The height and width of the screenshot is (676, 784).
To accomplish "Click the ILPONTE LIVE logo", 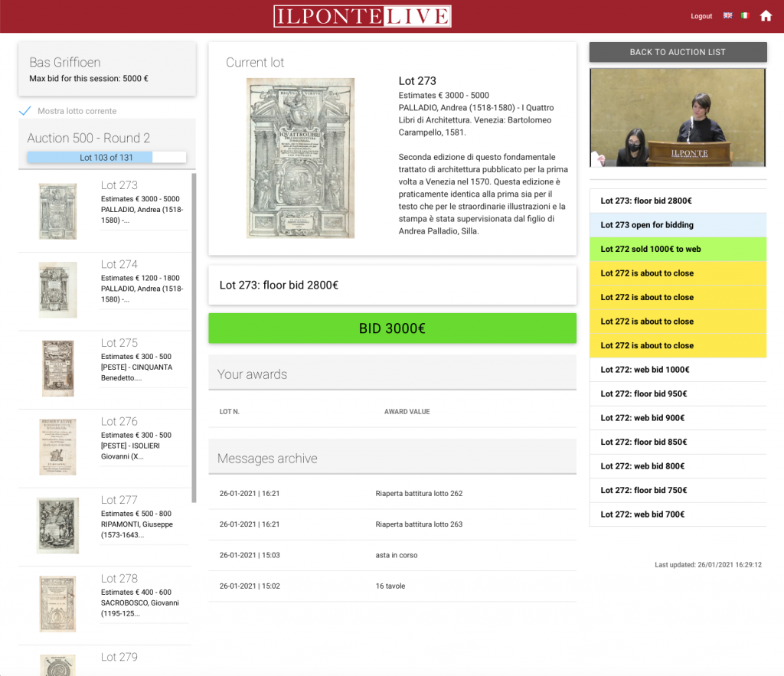I will 362,16.
